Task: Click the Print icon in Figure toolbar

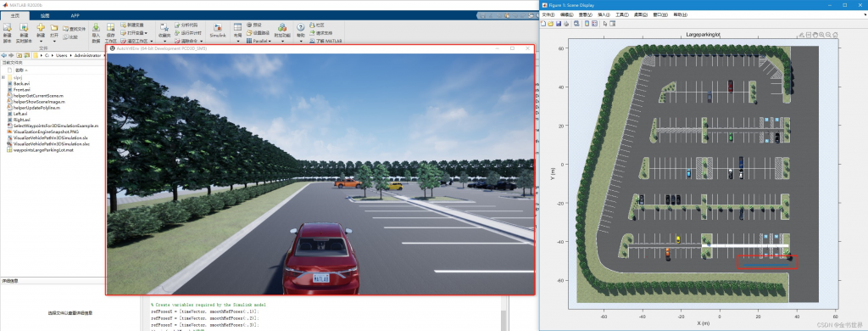Action: click(566, 24)
